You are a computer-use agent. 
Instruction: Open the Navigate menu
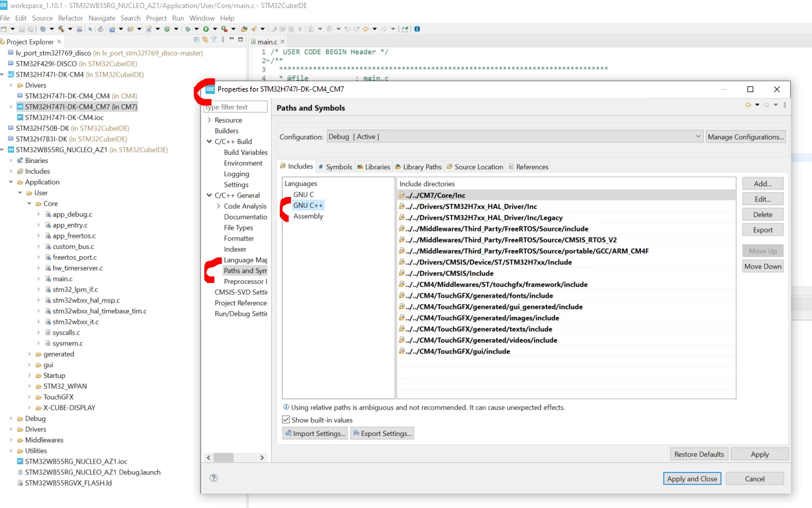click(x=102, y=18)
